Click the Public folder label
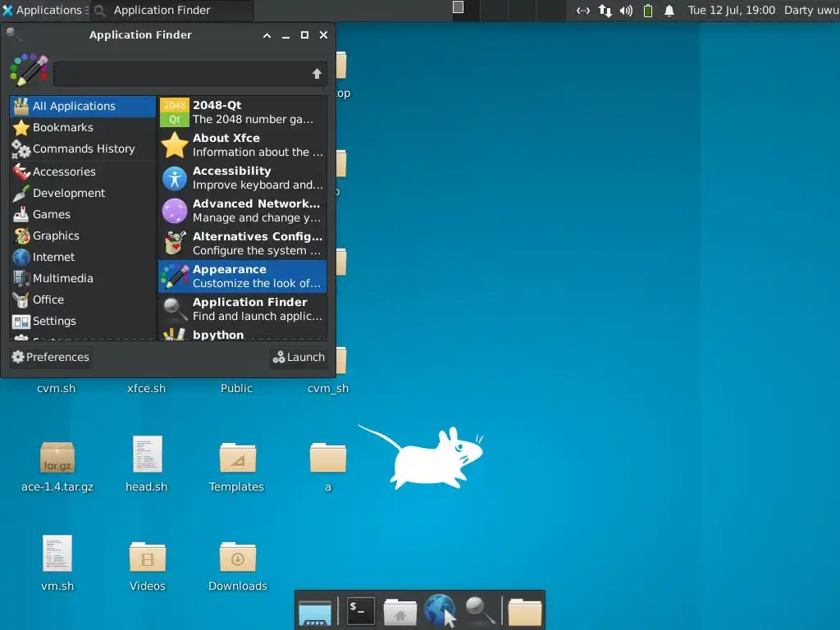This screenshot has height=630, width=840. [236, 388]
